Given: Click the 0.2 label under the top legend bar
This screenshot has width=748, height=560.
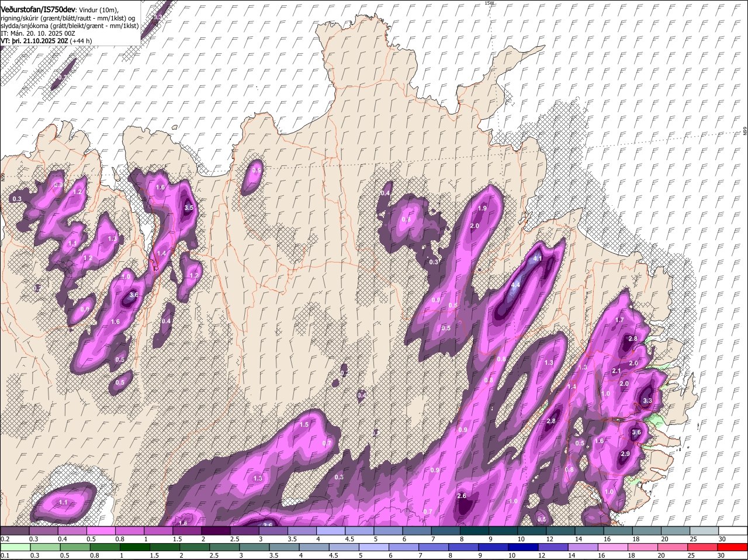Looking at the screenshot, I should click(5, 538).
